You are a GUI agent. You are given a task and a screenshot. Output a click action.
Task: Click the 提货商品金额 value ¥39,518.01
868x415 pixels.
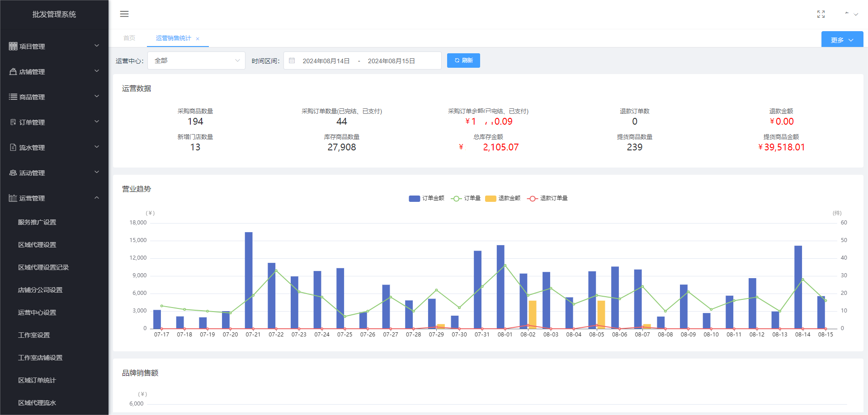781,147
